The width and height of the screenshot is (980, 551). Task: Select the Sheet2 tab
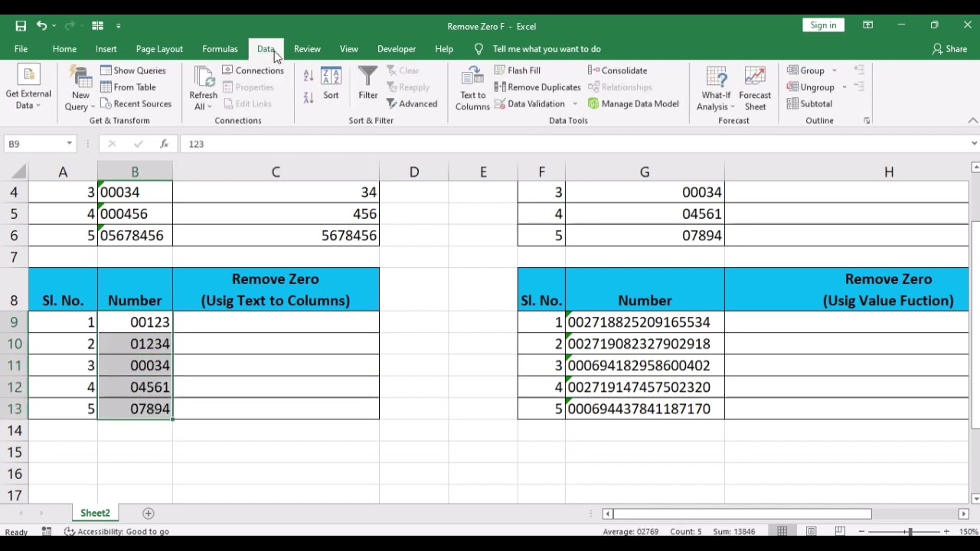[x=95, y=514]
